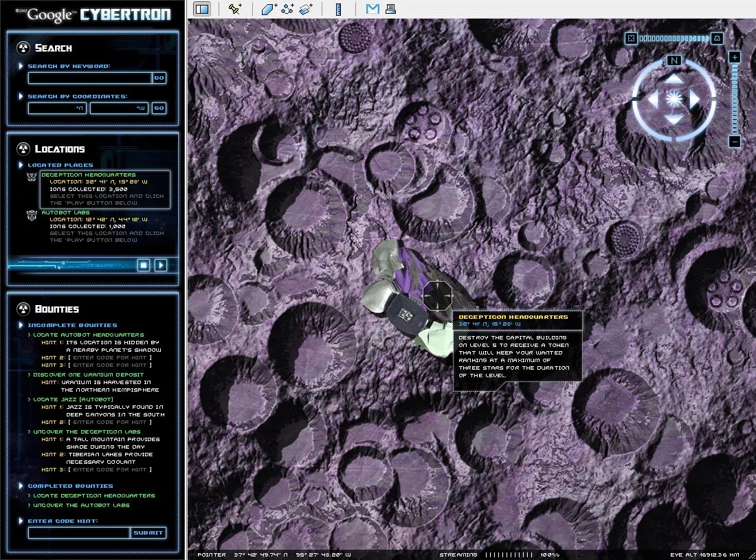Zoom out with the minus button

click(x=734, y=142)
